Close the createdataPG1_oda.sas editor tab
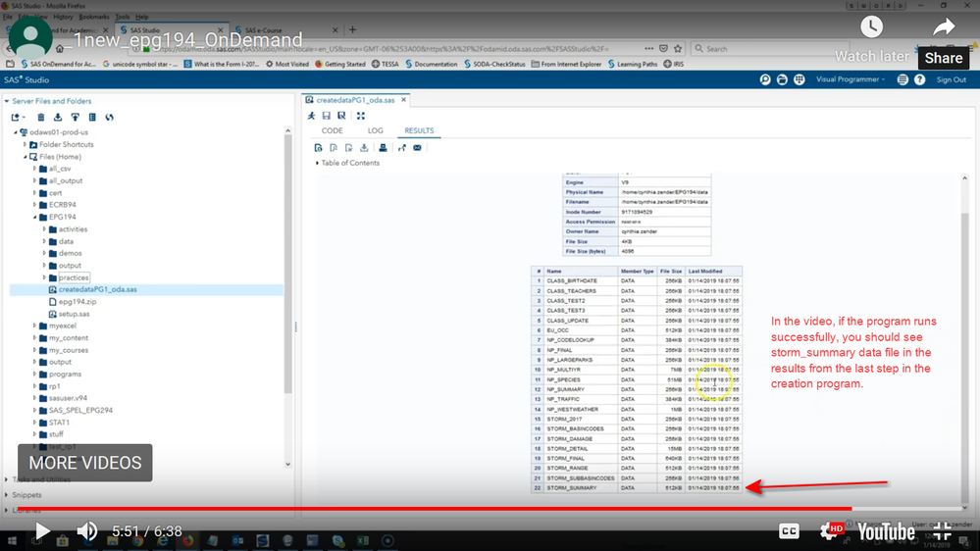This screenshot has height=551, width=980. pyautogui.click(x=404, y=100)
